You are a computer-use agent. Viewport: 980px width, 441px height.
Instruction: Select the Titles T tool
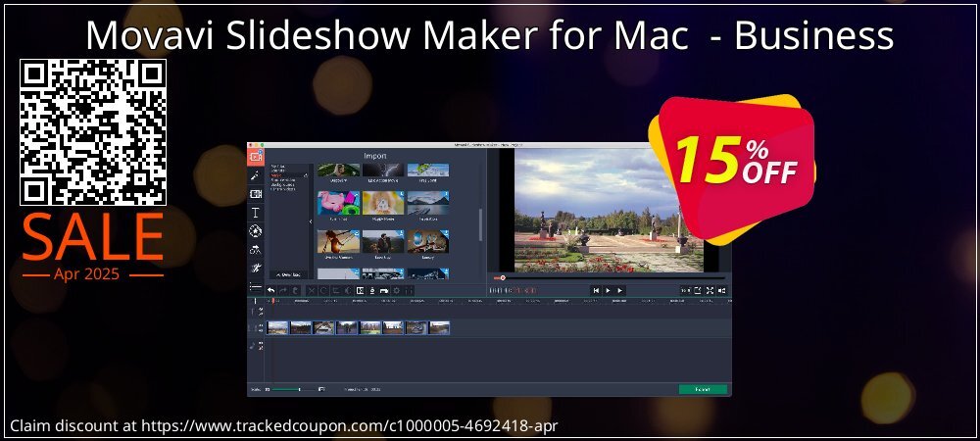coord(256,213)
